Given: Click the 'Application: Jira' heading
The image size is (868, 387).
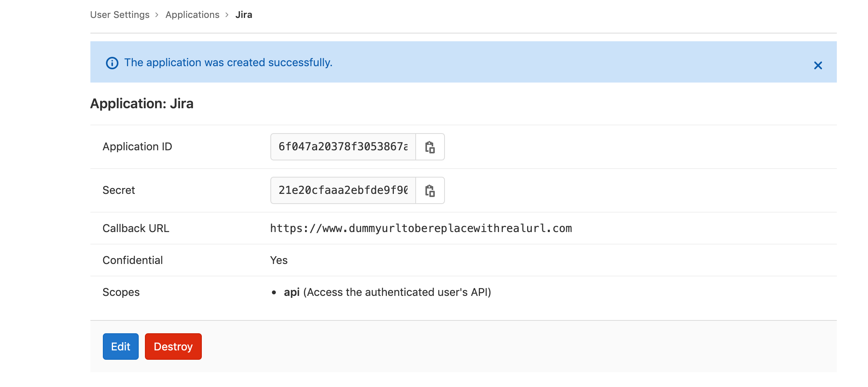Looking at the screenshot, I should tap(142, 104).
